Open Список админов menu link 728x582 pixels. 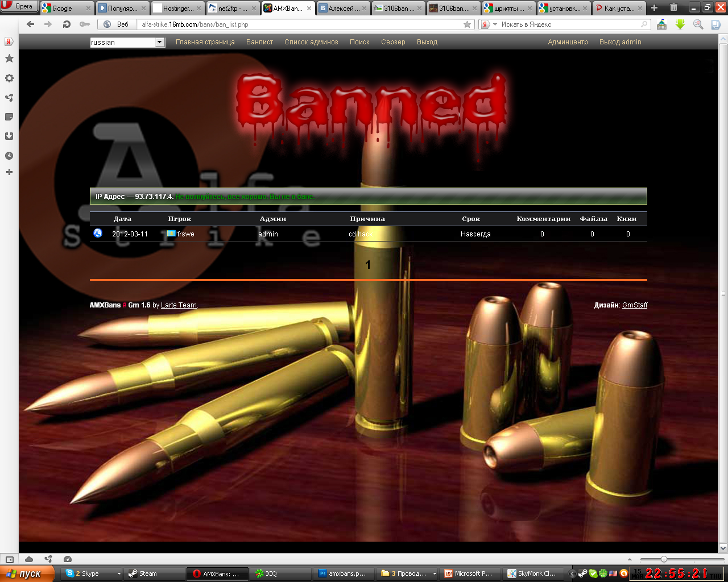click(311, 42)
